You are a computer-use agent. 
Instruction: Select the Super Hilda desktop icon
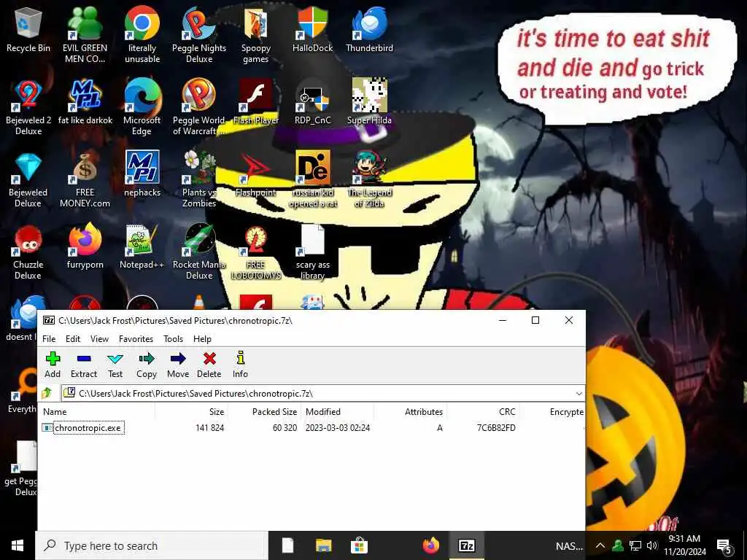(x=369, y=102)
